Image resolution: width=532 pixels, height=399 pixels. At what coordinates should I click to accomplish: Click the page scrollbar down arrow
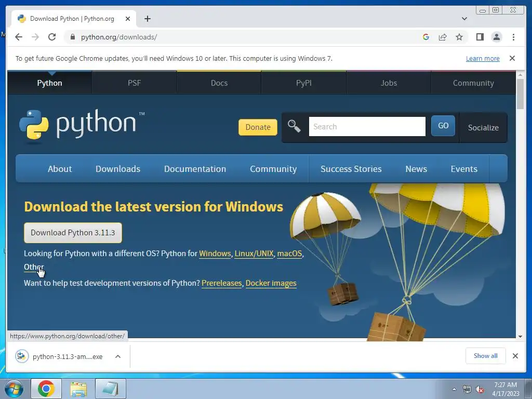[x=520, y=337]
